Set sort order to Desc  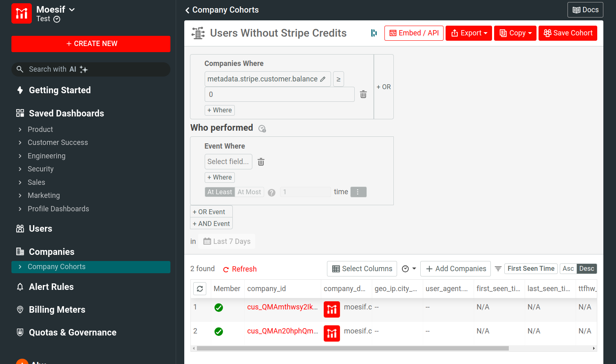[x=587, y=269]
